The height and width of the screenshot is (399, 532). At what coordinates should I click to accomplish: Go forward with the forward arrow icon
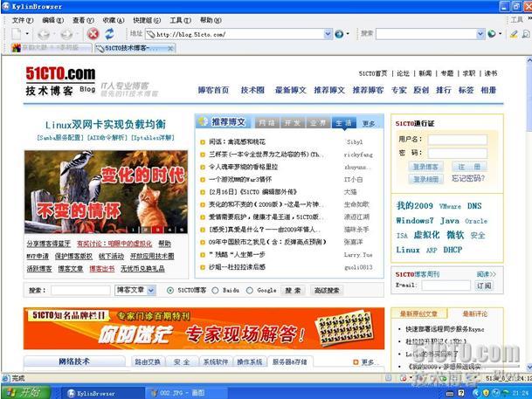[66, 34]
